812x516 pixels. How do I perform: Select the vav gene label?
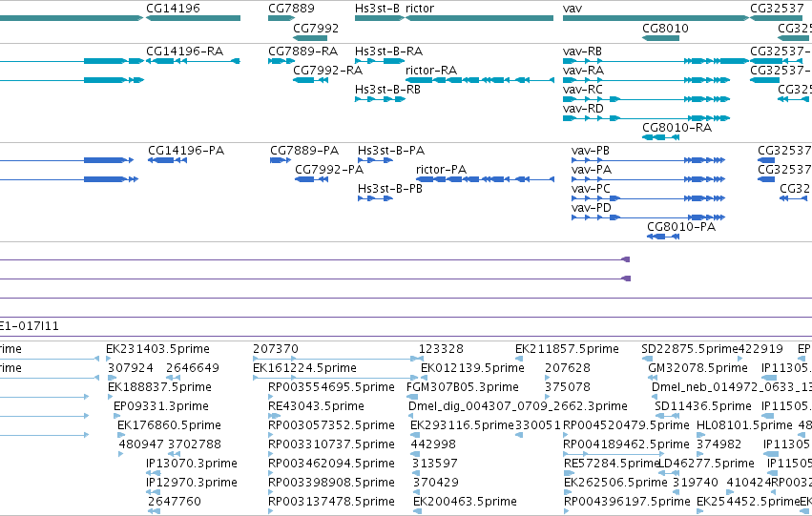(573, 9)
